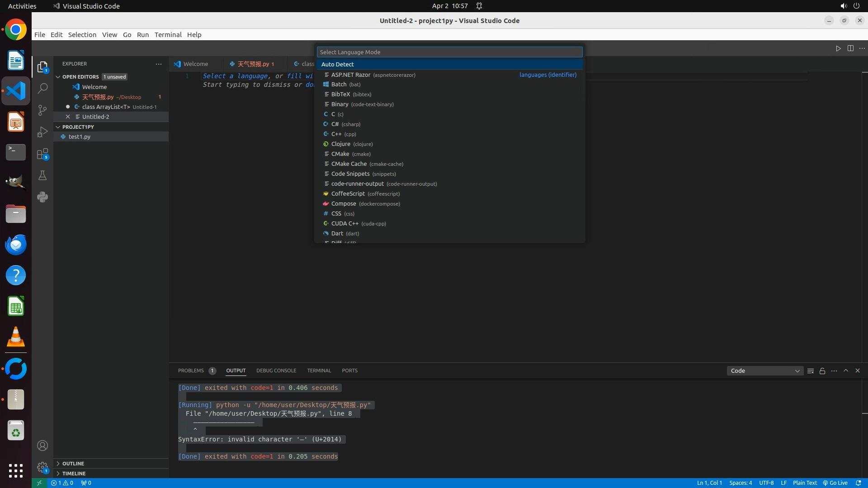The width and height of the screenshot is (868, 488).
Task: Click the Select Language Mode input field
Action: (449, 52)
